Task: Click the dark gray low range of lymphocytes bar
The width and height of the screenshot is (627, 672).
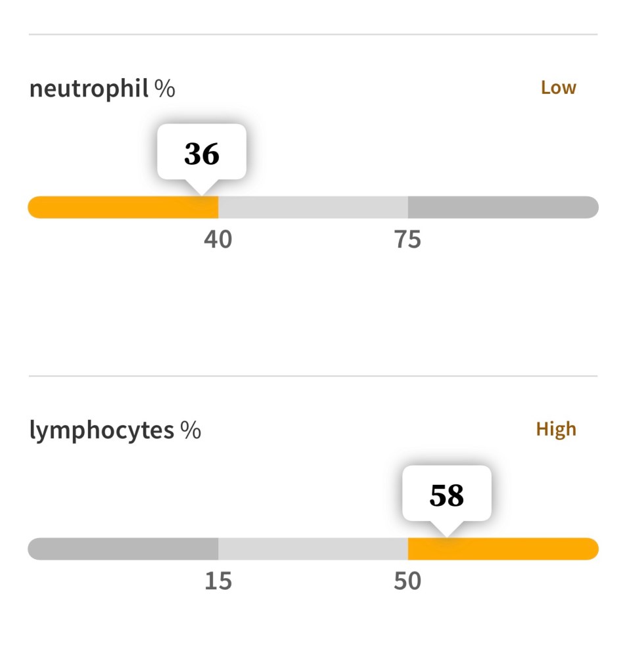Action: (123, 549)
